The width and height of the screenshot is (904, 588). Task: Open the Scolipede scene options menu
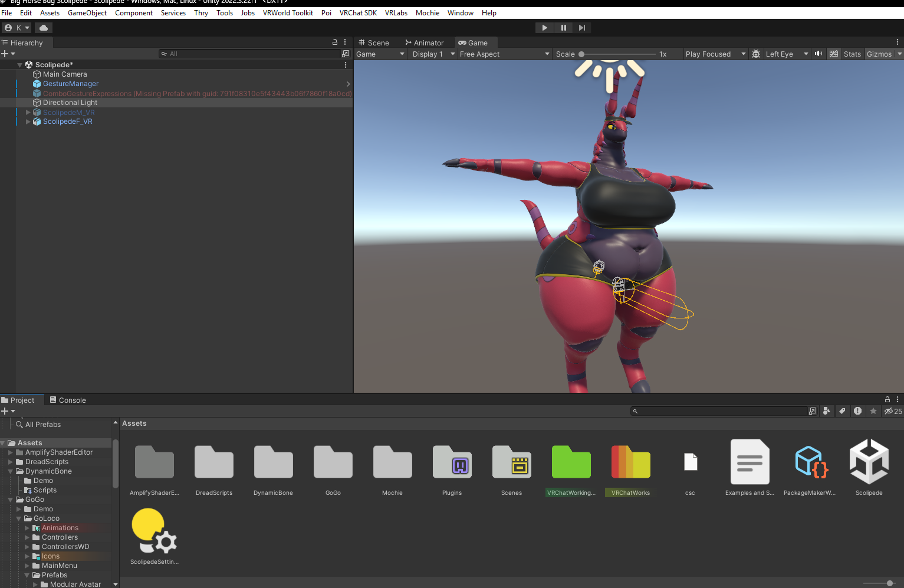click(346, 65)
